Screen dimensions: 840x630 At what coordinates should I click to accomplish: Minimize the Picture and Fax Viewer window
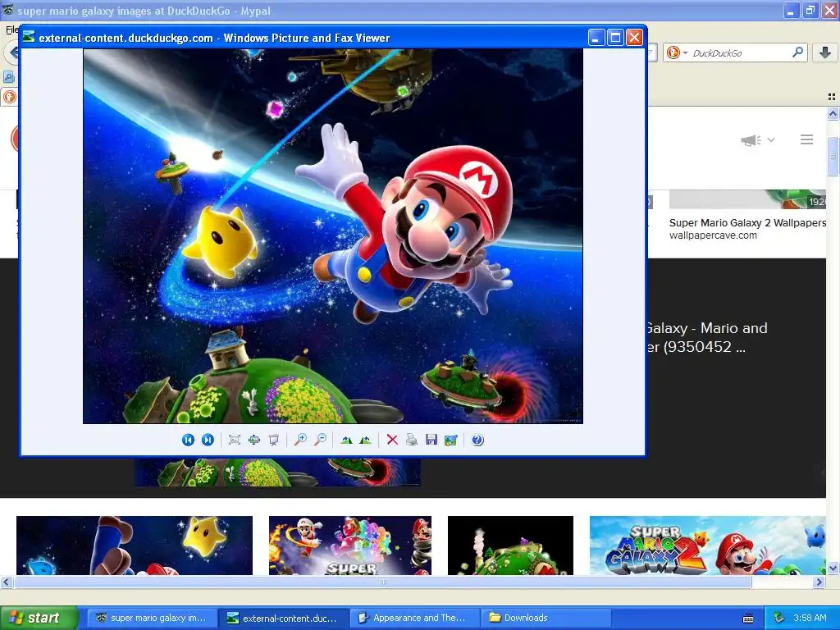[597, 38]
